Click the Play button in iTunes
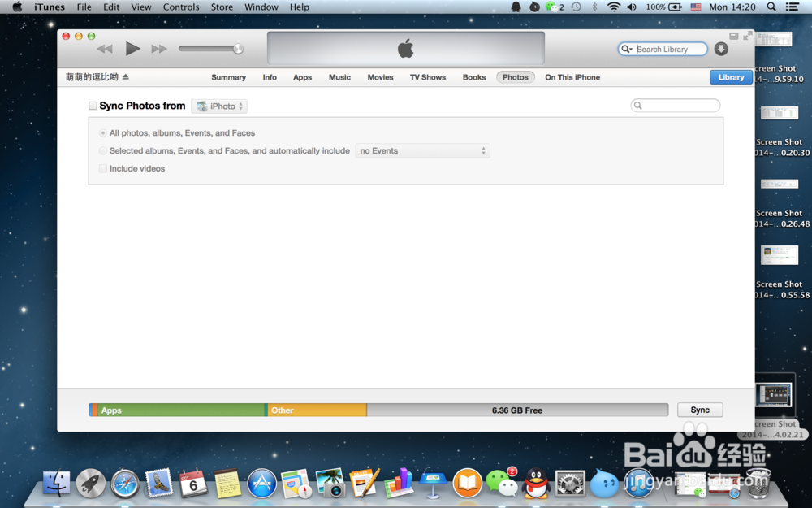 coord(132,49)
